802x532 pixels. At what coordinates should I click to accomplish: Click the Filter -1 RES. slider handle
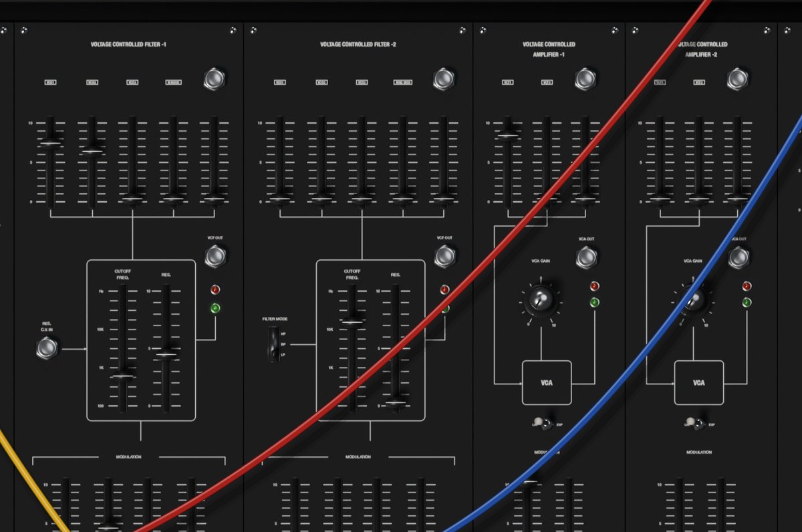click(166, 356)
